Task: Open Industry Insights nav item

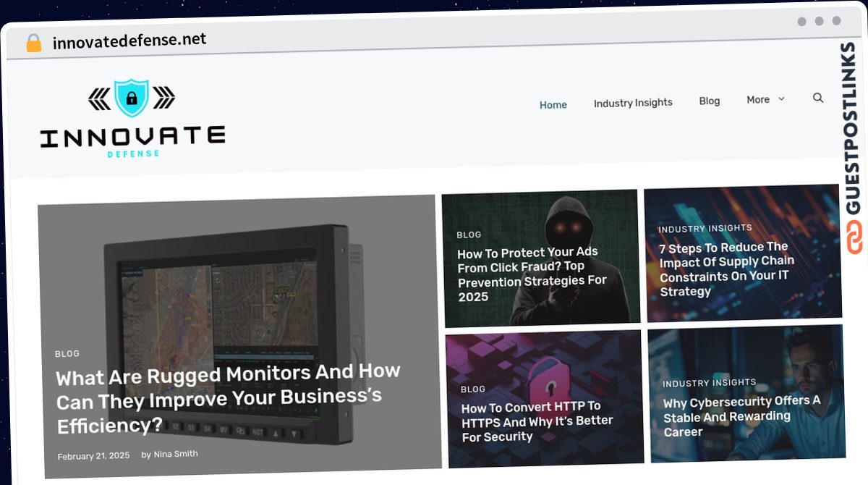Action: coord(633,103)
